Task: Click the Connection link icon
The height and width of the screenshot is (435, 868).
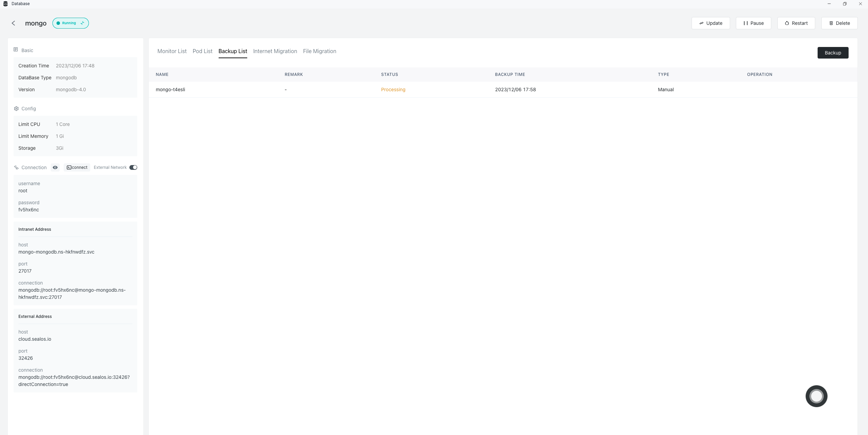Action: [x=16, y=167]
